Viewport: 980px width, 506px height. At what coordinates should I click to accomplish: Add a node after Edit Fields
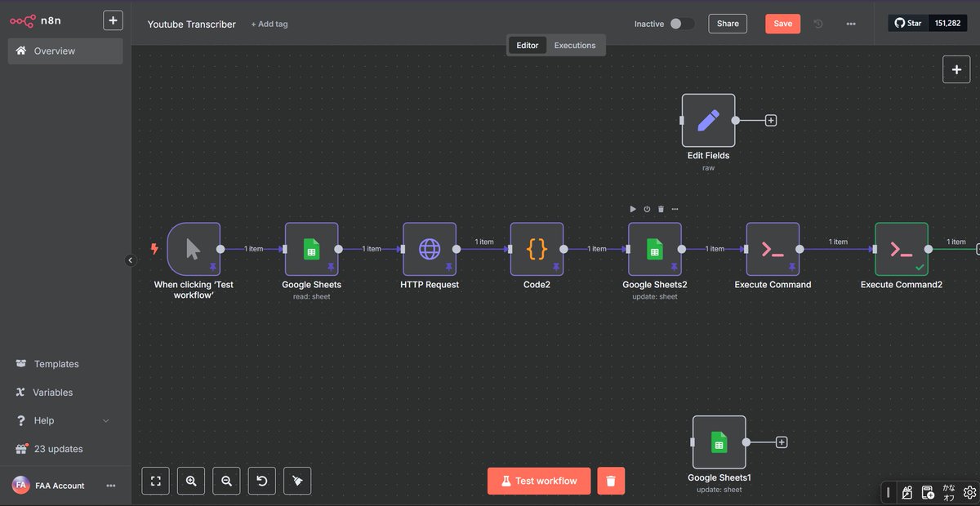771,121
